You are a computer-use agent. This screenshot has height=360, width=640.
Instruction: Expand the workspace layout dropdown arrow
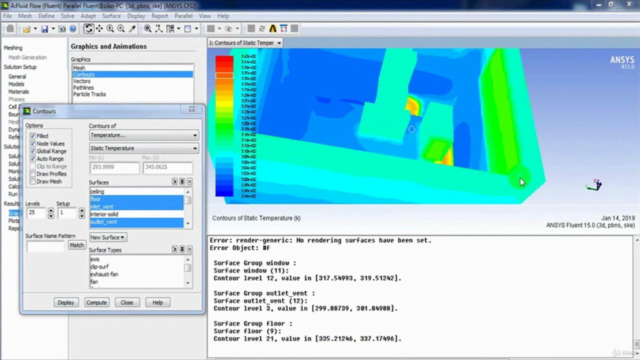(178, 29)
